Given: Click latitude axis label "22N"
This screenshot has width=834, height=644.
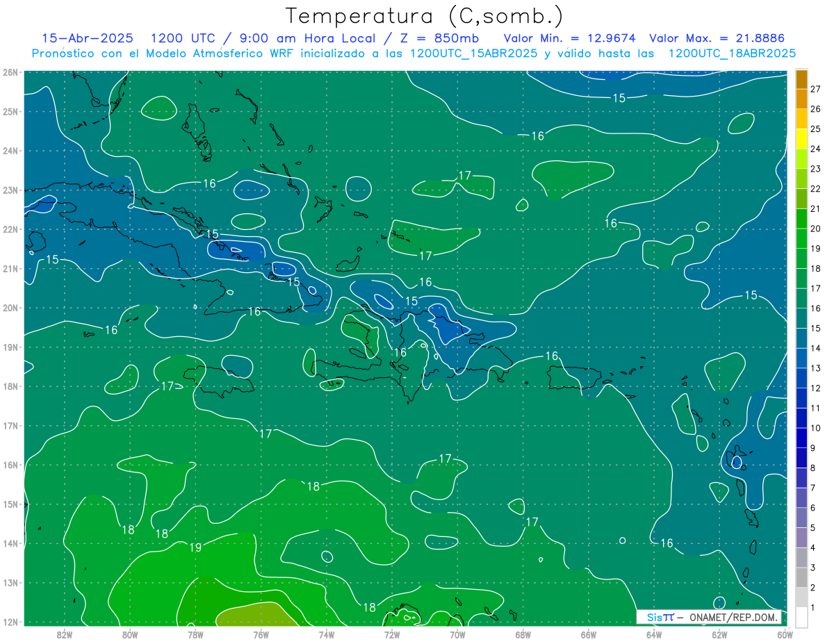Looking at the screenshot, I should coord(10,229).
